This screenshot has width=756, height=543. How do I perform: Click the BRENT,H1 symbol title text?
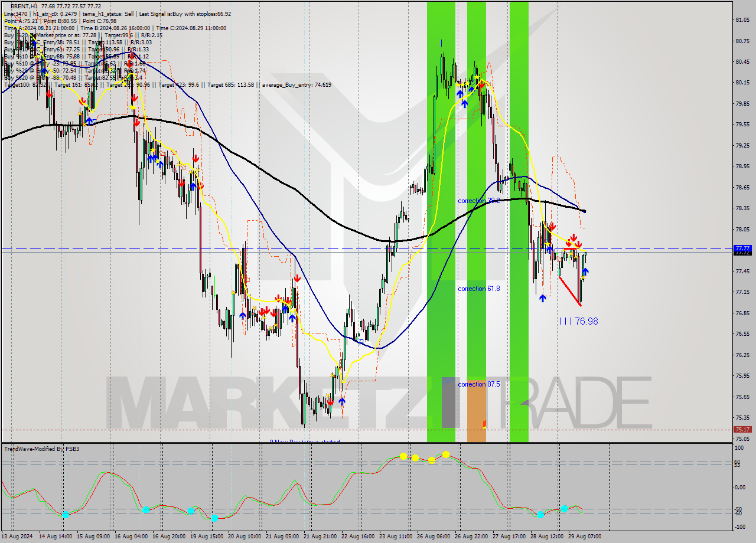pos(25,6)
